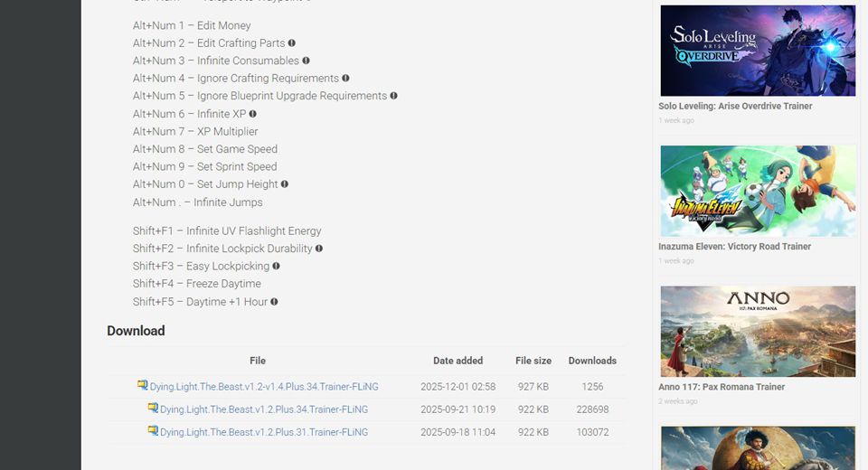
Task: Open Anno 117: Pax Romana Trainer link
Action: [x=722, y=387]
